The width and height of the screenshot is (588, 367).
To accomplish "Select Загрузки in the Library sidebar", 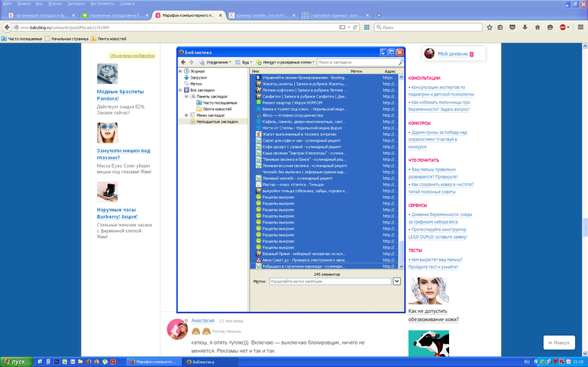I will (x=199, y=77).
